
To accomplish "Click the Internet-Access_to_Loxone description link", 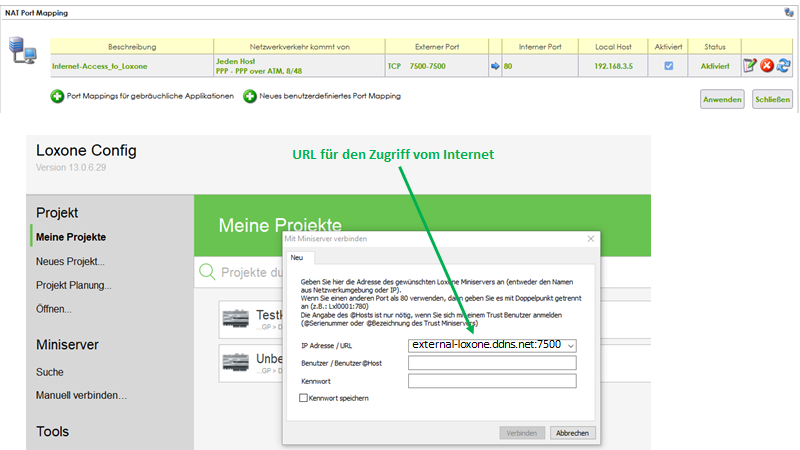I will tap(99, 66).
